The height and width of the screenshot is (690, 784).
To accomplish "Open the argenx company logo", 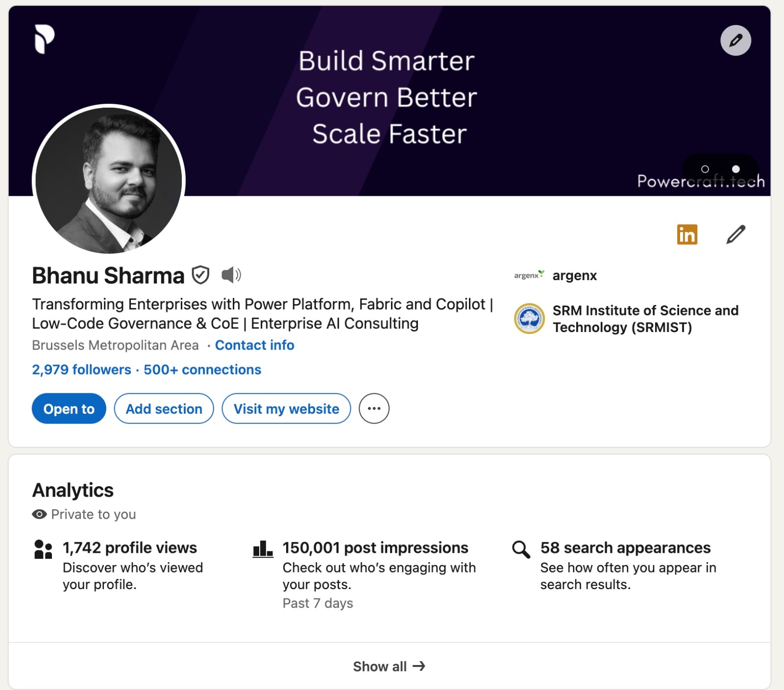I will click(x=529, y=275).
